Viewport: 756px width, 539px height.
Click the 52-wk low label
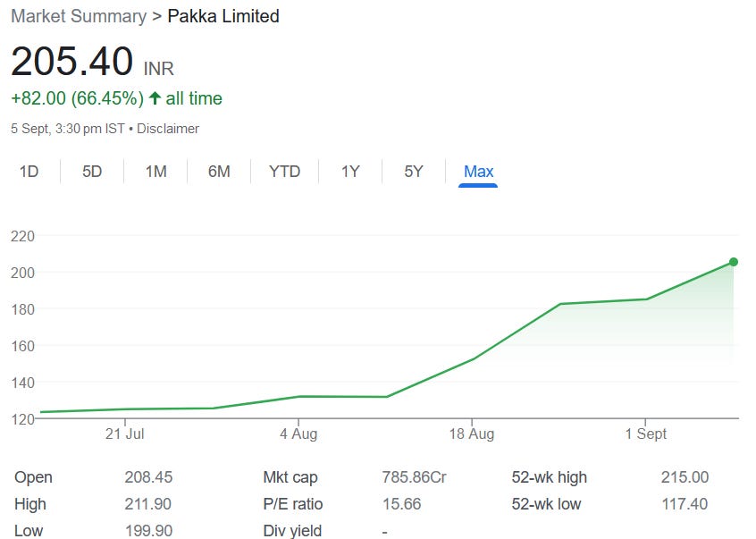(546, 504)
